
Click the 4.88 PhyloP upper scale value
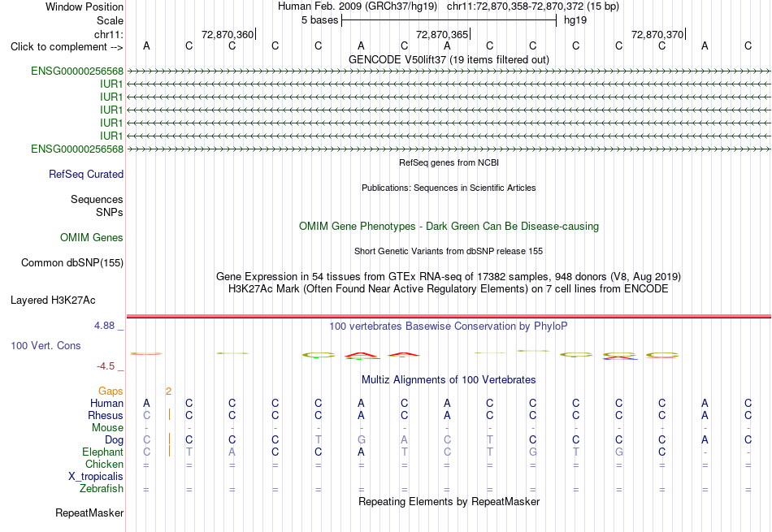pyautogui.click(x=104, y=326)
